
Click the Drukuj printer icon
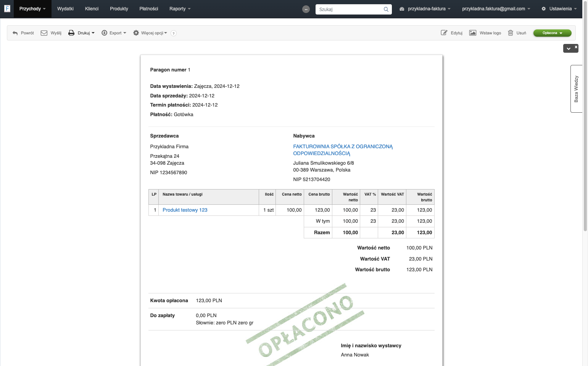[x=71, y=33]
